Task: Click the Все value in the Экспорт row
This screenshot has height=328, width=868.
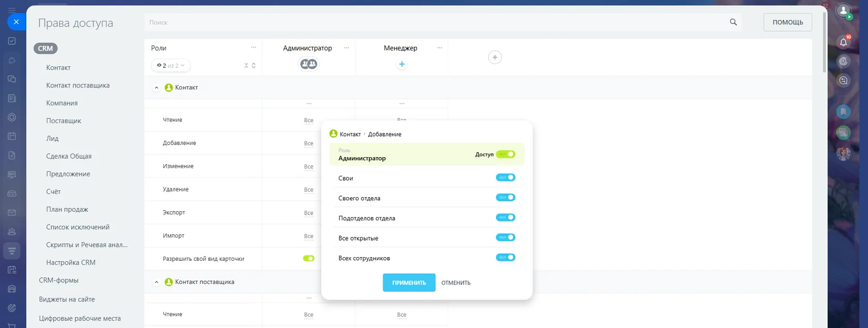Action: [x=308, y=213]
